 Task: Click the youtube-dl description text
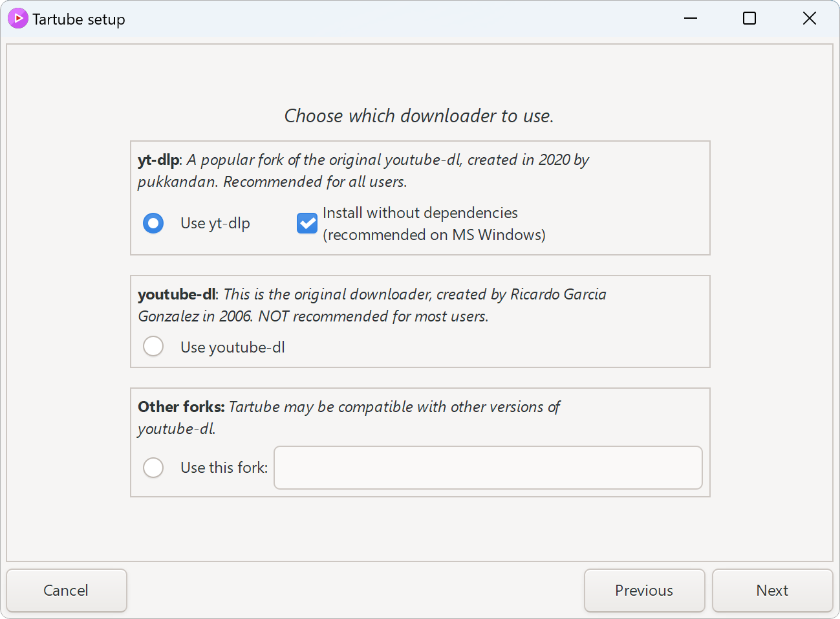click(372, 305)
